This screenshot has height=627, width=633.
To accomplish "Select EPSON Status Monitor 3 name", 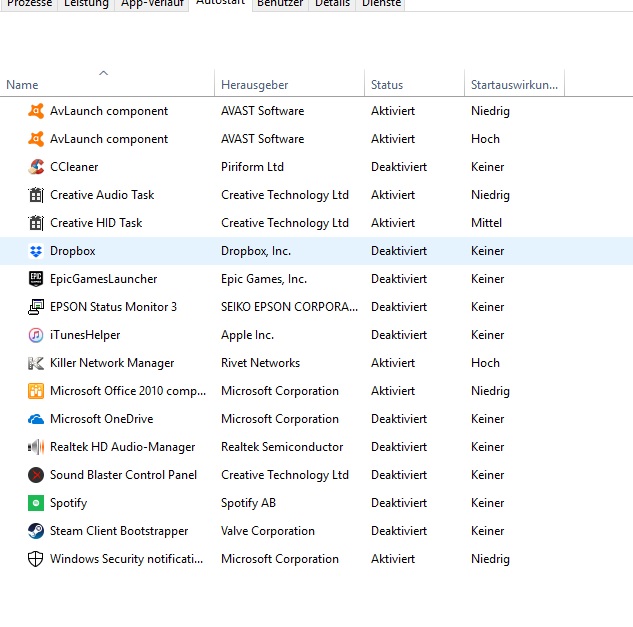I will pyautogui.click(x=113, y=307).
